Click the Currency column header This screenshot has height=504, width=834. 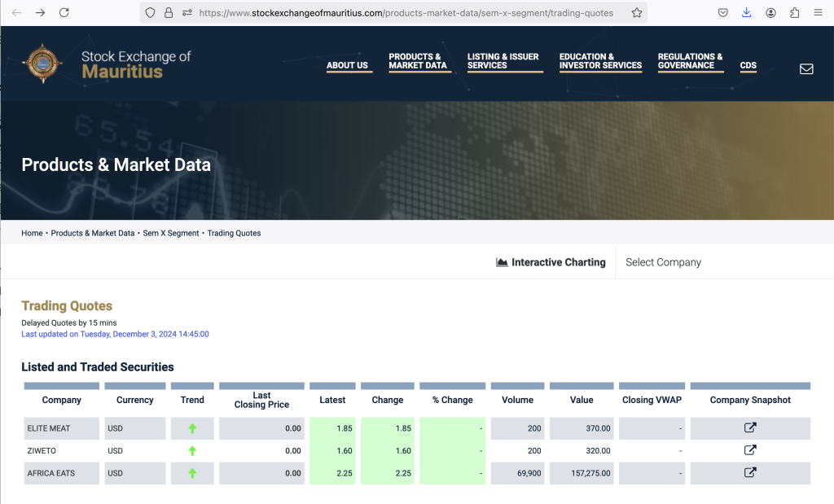pos(135,400)
